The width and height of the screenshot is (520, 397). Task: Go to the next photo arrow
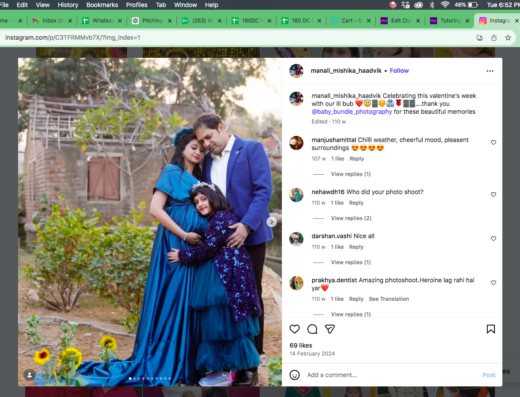point(272,222)
